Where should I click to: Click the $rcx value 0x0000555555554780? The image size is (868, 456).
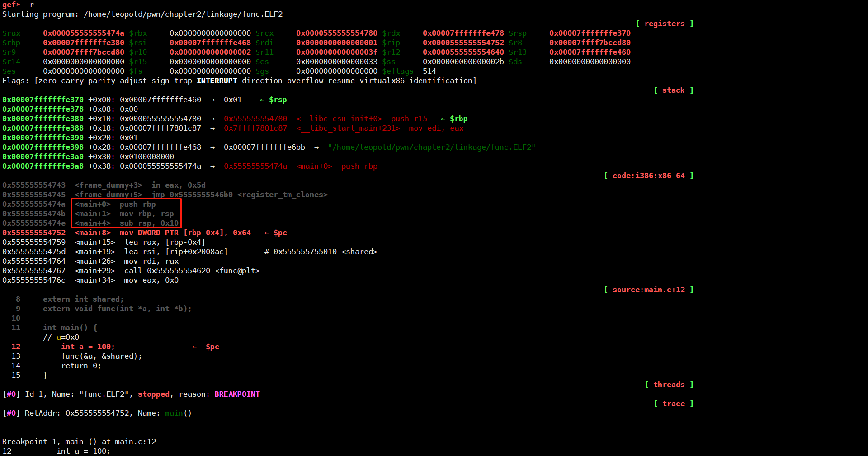click(x=337, y=33)
